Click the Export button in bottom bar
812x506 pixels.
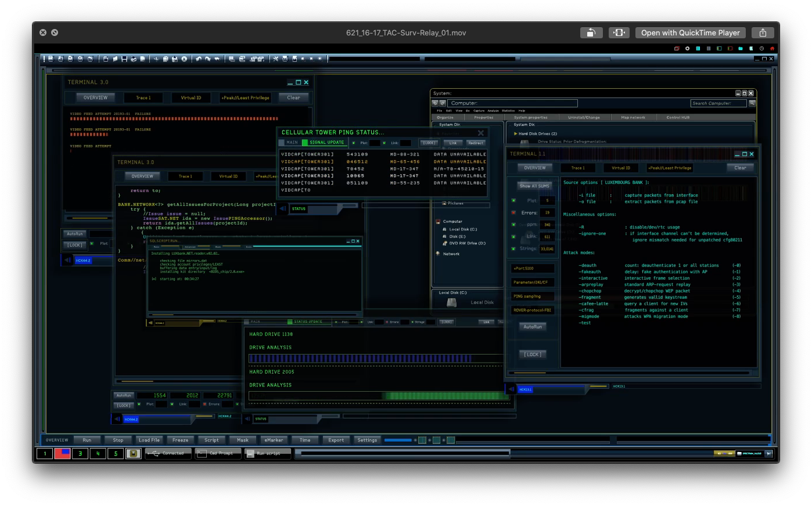pos(336,440)
